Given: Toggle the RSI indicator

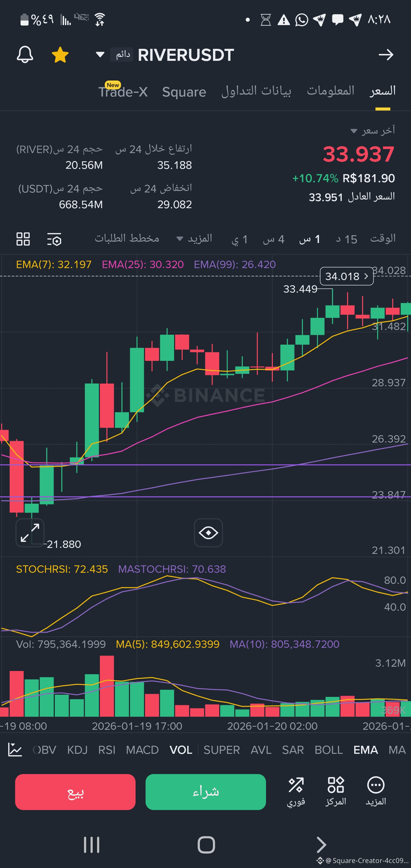Looking at the screenshot, I should (x=107, y=750).
